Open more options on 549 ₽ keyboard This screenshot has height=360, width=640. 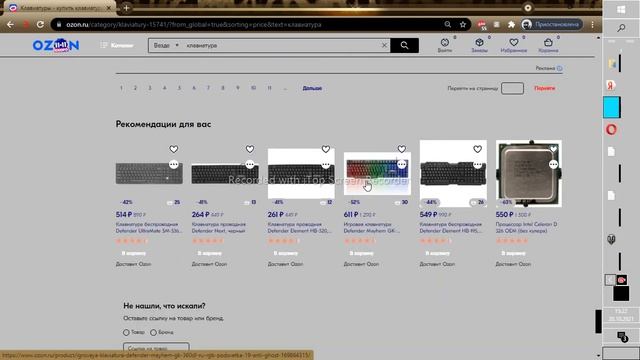tap(478, 164)
